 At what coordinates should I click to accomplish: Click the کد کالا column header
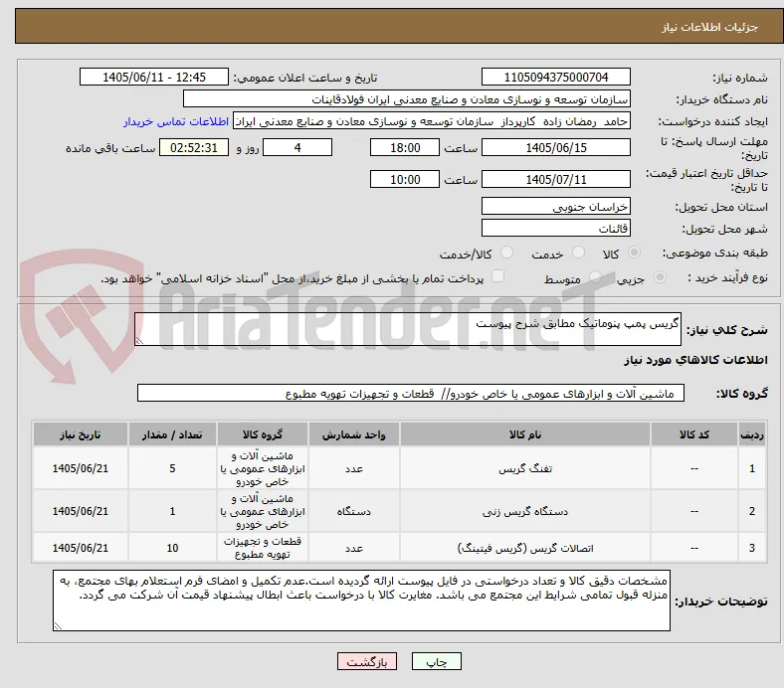point(694,434)
